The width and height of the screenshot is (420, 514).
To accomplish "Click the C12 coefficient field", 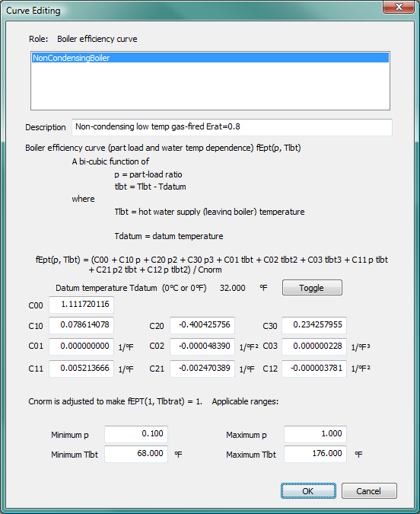I will tap(314, 369).
